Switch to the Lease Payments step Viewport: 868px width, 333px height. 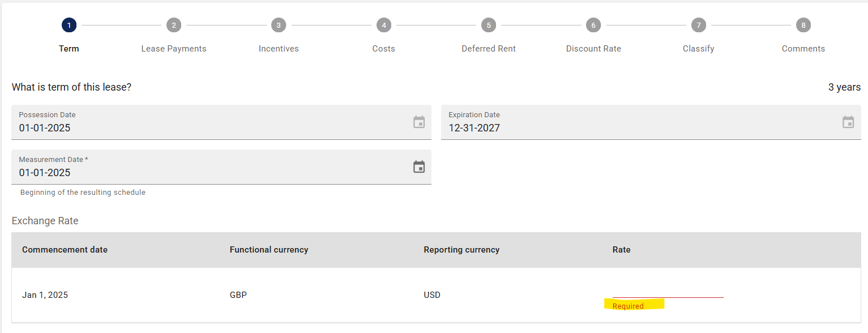click(174, 49)
